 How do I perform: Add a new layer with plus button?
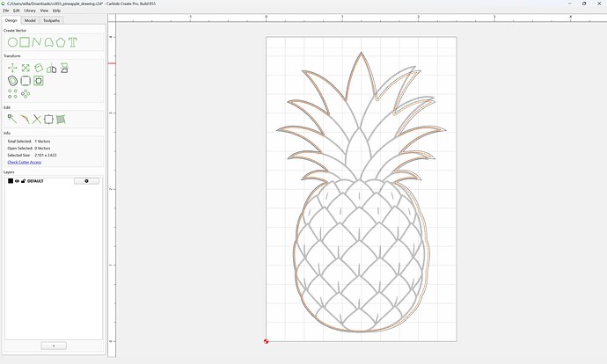click(54, 346)
